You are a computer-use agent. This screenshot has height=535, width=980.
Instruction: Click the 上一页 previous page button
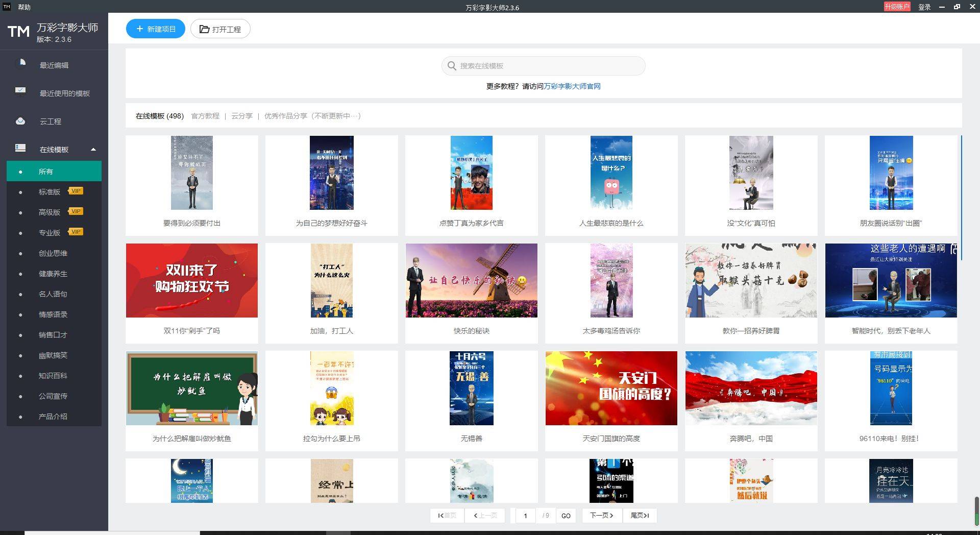[485, 516]
